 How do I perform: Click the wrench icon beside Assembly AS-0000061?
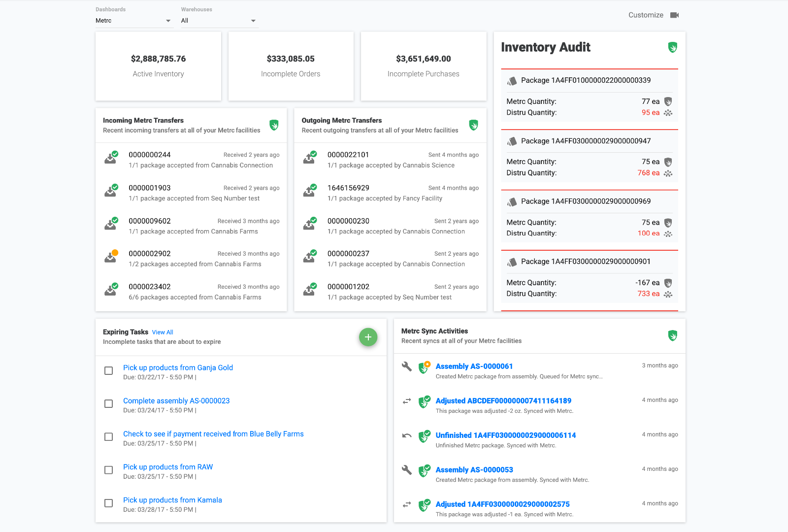[x=407, y=366]
